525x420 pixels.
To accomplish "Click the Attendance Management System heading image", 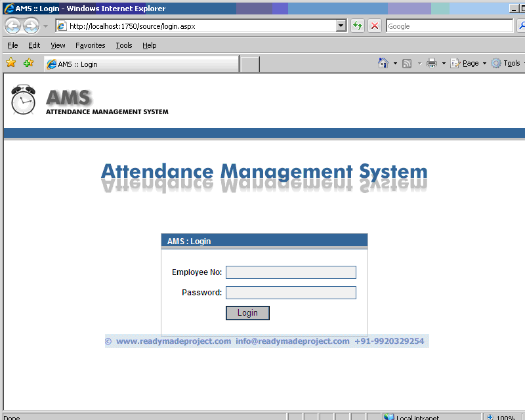I will [x=264, y=177].
